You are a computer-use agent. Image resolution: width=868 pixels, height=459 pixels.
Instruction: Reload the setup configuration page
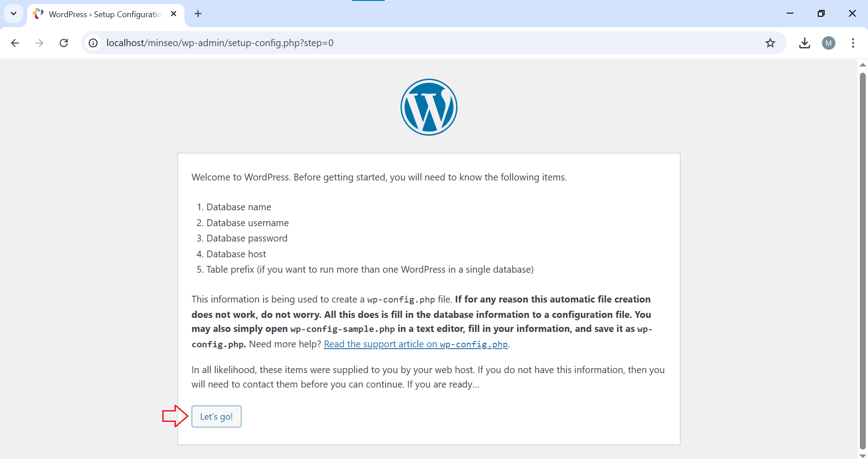[x=64, y=43]
